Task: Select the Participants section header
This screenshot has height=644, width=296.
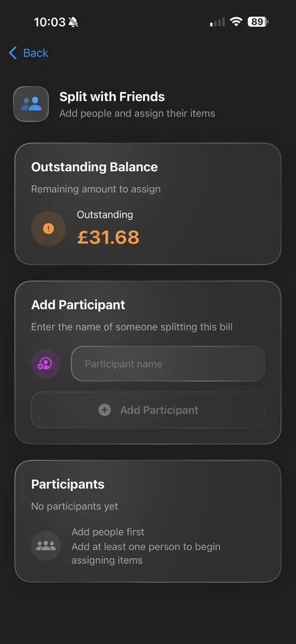Action: pos(68,484)
